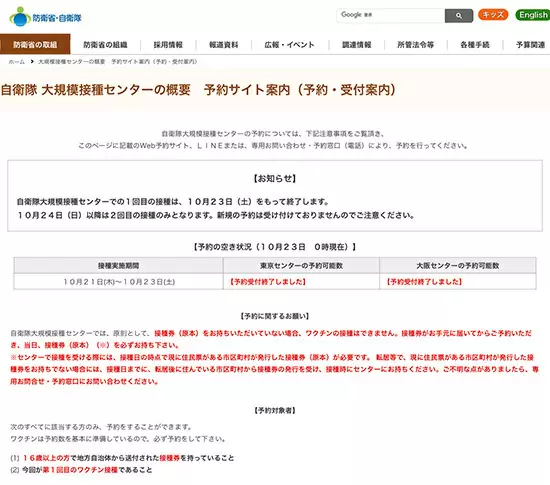
Task: Click the 接種実施期間 table header
Action: (119, 265)
